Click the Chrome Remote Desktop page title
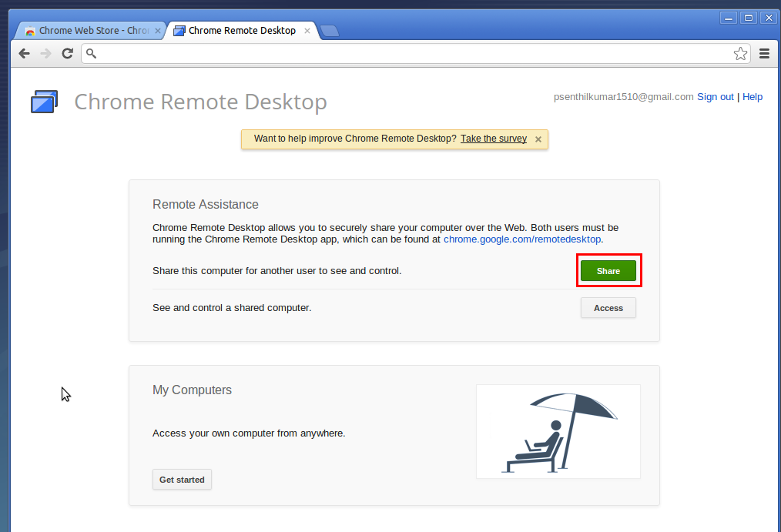The width and height of the screenshot is (781, 532). click(x=201, y=102)
